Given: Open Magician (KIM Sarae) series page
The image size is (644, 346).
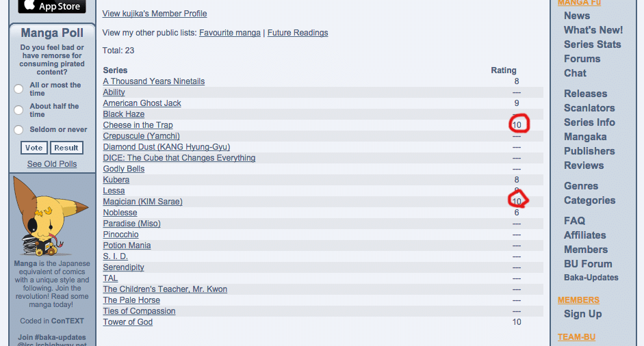Looking at the screenshot, I should [142, 202].
